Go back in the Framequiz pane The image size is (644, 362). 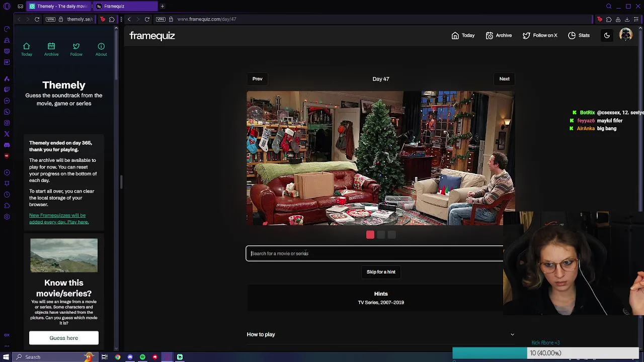[x=129, y=19]
